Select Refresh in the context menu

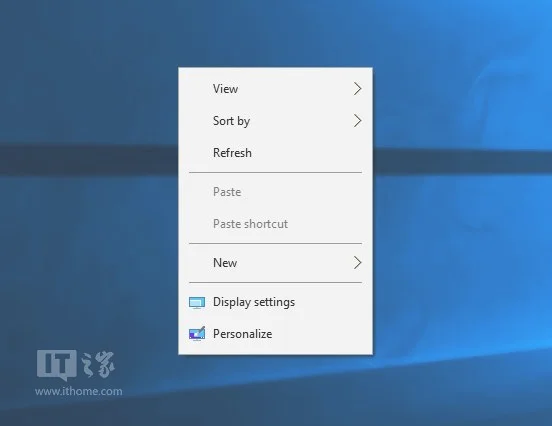275,153
